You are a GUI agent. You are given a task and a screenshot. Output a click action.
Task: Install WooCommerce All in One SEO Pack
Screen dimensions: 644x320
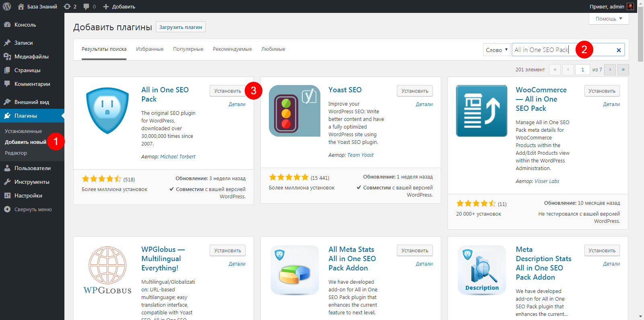click(x=602, y=91)
